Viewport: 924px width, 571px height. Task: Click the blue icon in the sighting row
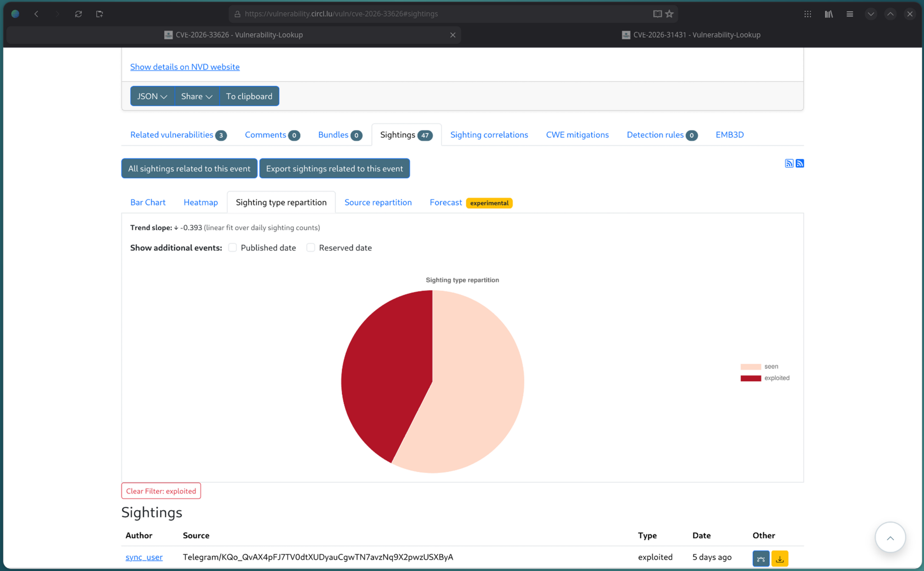tap(761, 558)
